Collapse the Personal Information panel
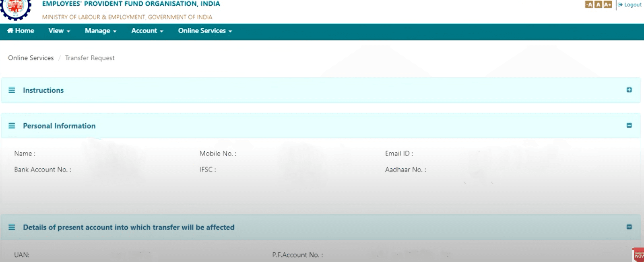Viewport: 644px width, 262px height. tap(629, 125)
